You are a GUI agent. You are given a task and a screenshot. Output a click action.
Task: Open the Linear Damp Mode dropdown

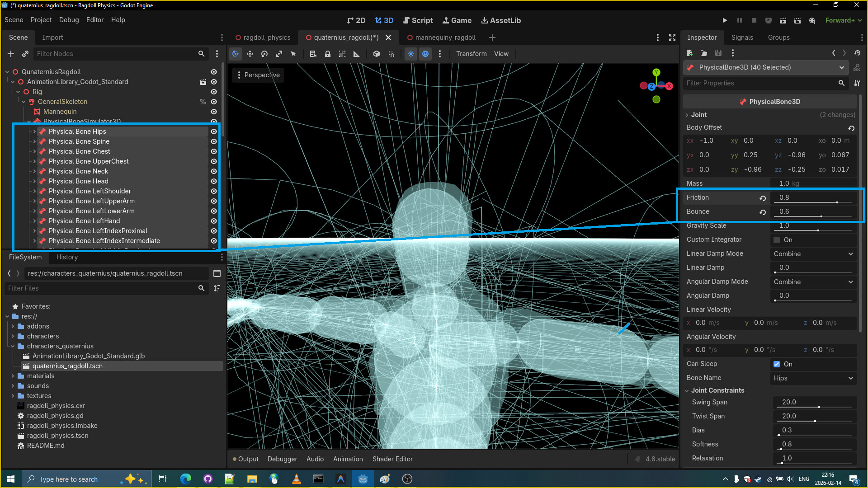click(813, 254)
